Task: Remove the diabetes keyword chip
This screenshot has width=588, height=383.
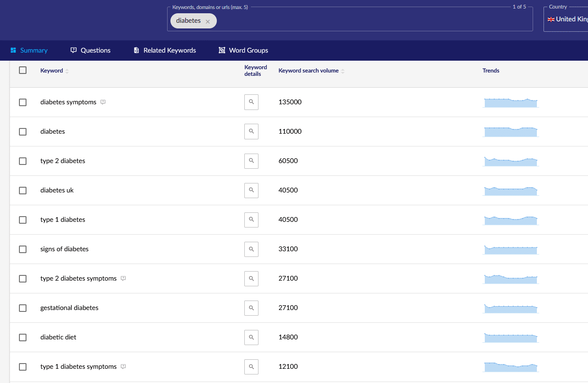Action: tap(208, 21)
